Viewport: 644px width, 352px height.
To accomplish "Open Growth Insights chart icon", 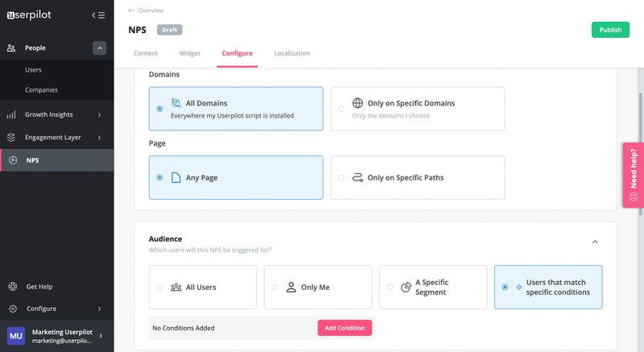I will tap(11, 114).
